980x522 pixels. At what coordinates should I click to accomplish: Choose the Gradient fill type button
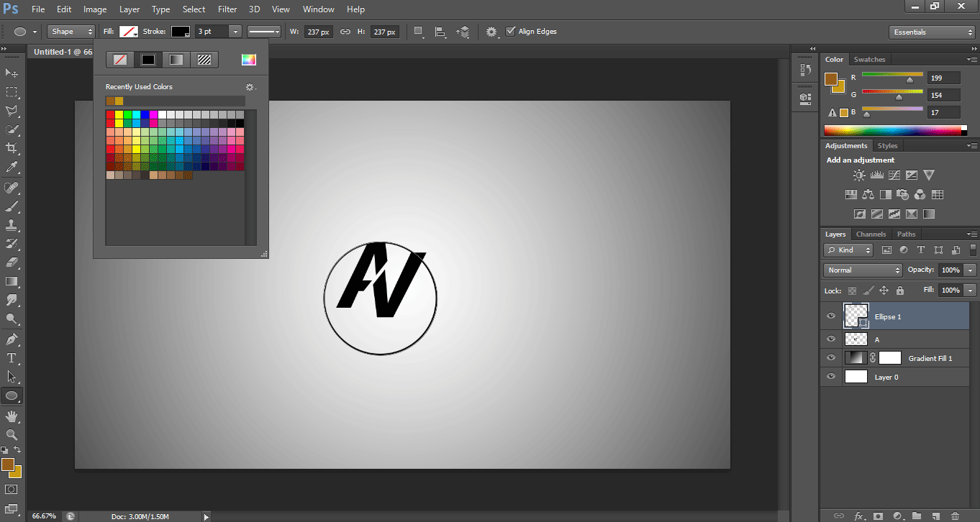(x=176, y=60)
